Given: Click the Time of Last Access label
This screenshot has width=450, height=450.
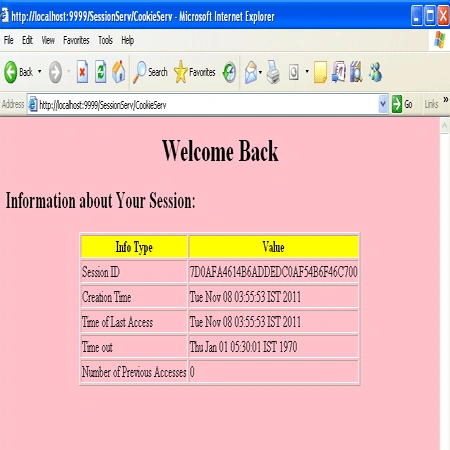Looking at the screenshot, I should pyautogui.click(x=117, y=322).
